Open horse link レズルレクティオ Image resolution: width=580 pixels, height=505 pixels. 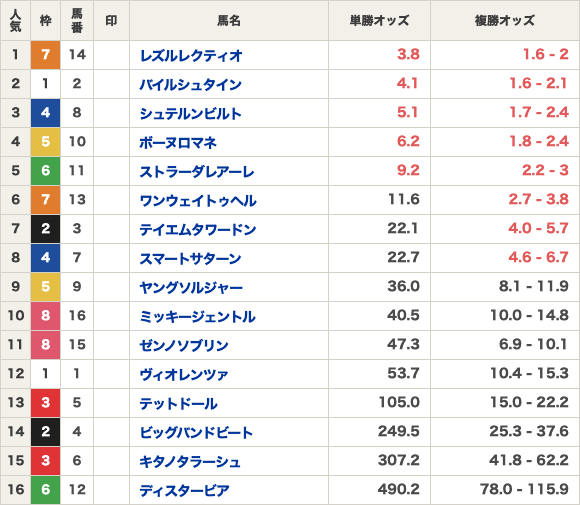coord(191,55)
